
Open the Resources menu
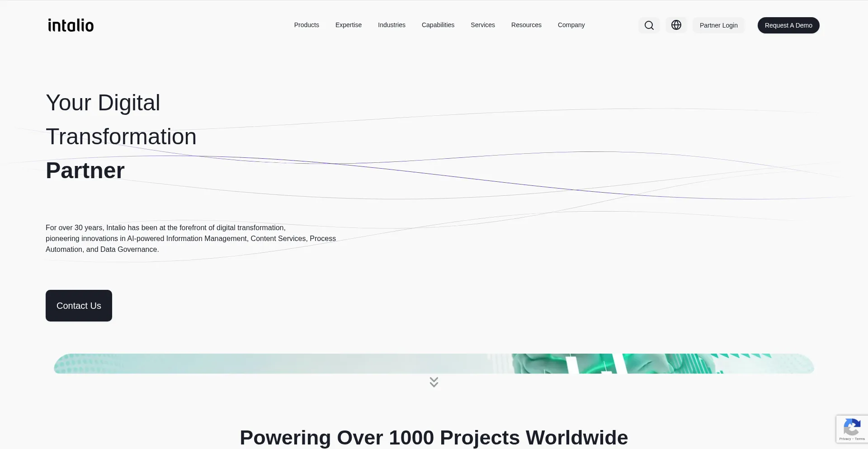point(526,25)
